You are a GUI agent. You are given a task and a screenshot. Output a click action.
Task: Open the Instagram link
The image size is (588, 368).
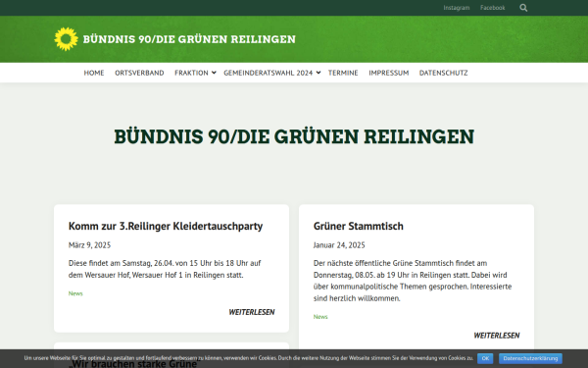(457, 8)
